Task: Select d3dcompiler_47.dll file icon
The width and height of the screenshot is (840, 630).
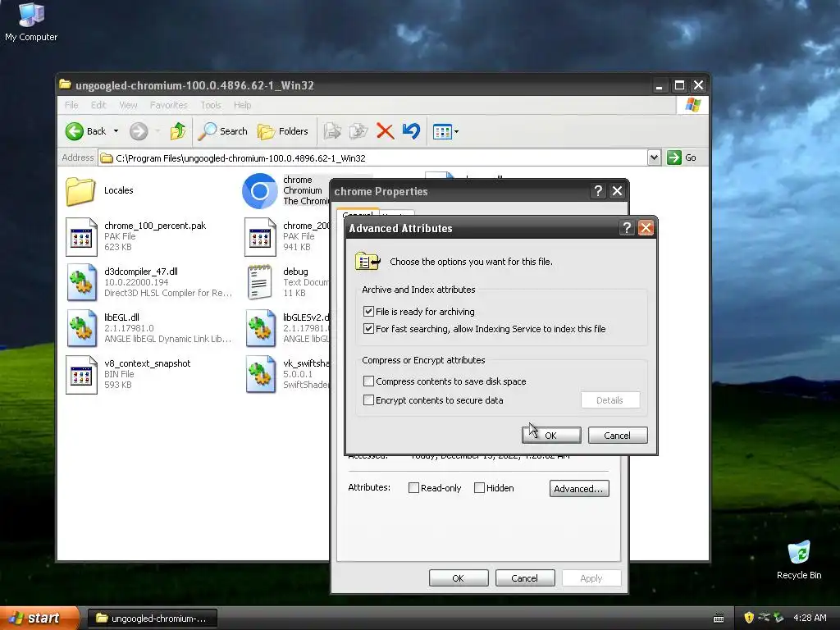Action: [81, 283]
